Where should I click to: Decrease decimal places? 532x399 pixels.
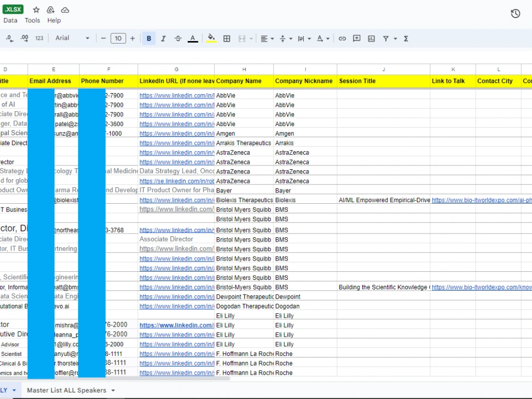[x=10, y=39]
